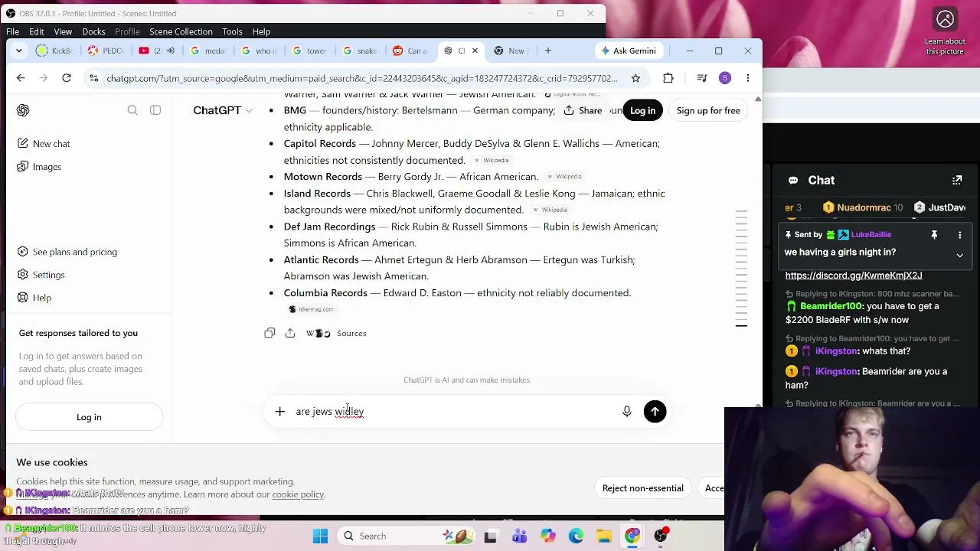Open pinned message options menu
980x551 pixels.
coord(959,235)
